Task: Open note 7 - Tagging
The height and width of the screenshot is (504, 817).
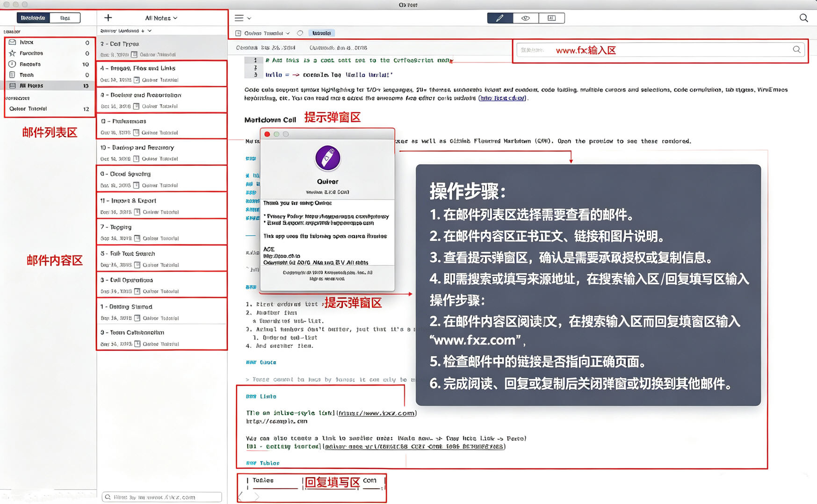Action: [x=162, y=232]
